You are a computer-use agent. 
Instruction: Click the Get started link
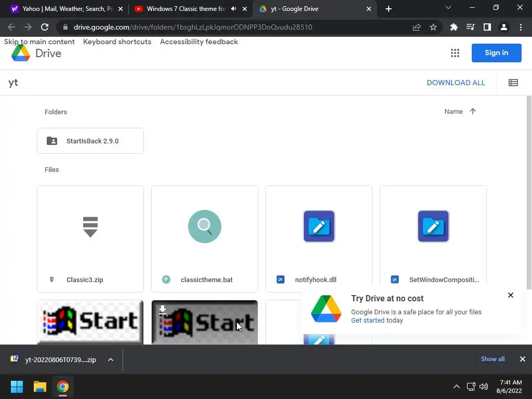click(367, 320)
